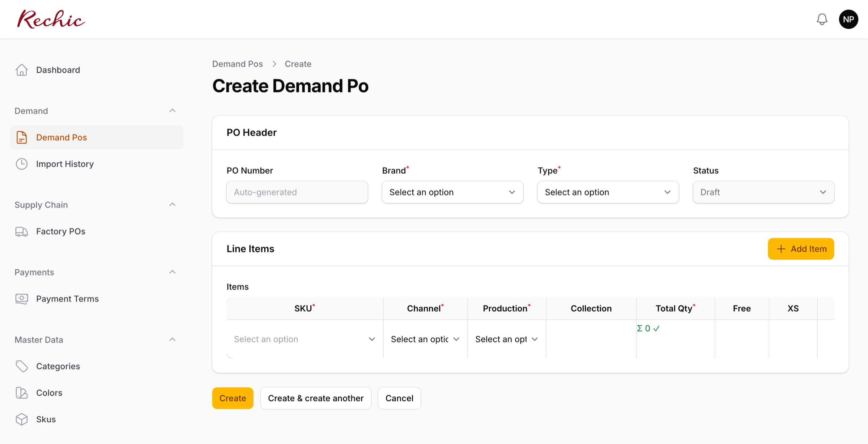
Task: Click the Import History clock icon
Action: click(x=22, y=164)
